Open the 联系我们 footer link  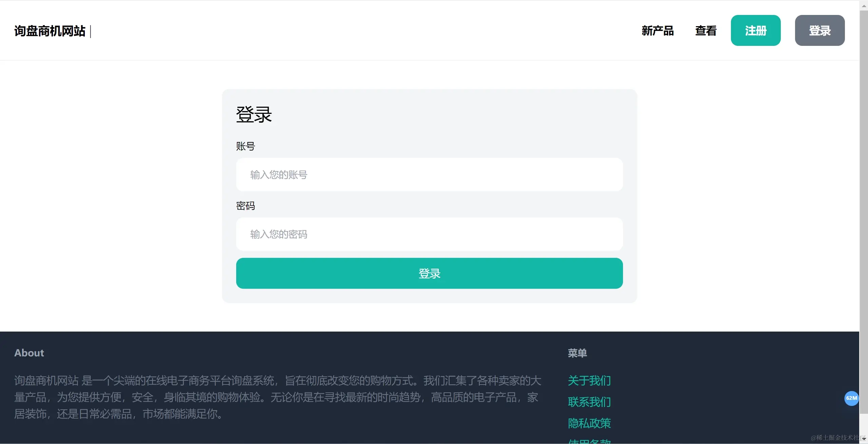pyautogui.click(x=589, y=402)
